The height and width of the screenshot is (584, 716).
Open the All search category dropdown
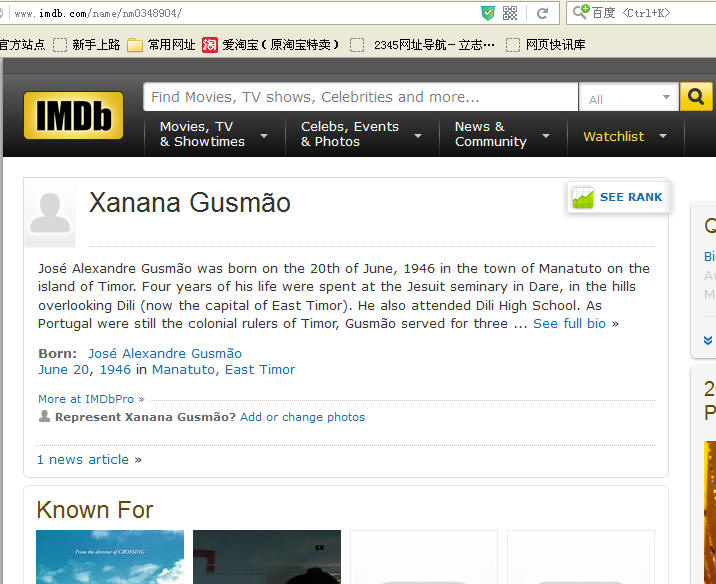[629, 97]
